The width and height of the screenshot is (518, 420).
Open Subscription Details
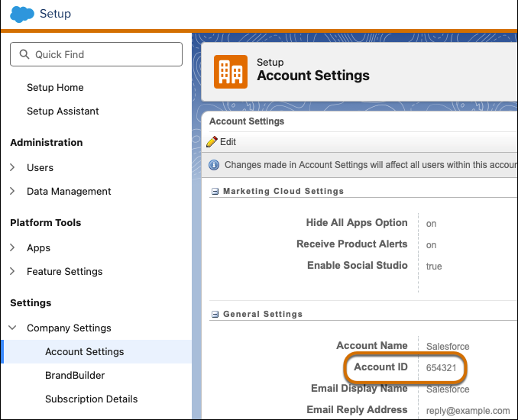click(x=92, y=399)
